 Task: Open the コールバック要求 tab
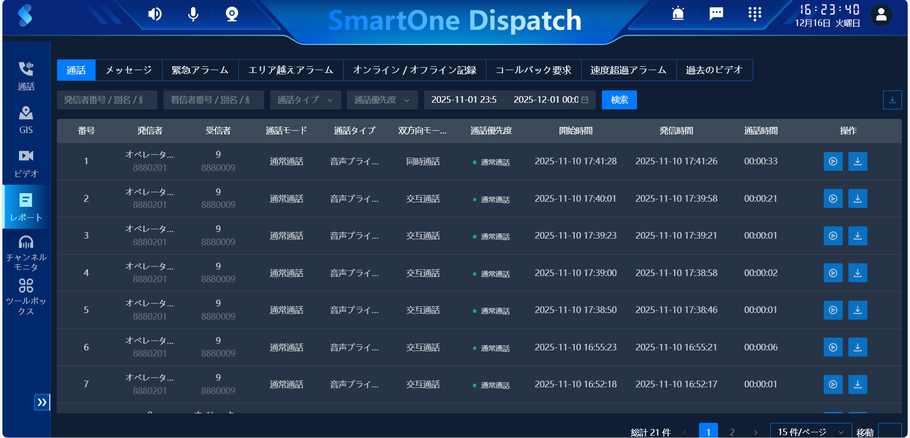[533, 70]
